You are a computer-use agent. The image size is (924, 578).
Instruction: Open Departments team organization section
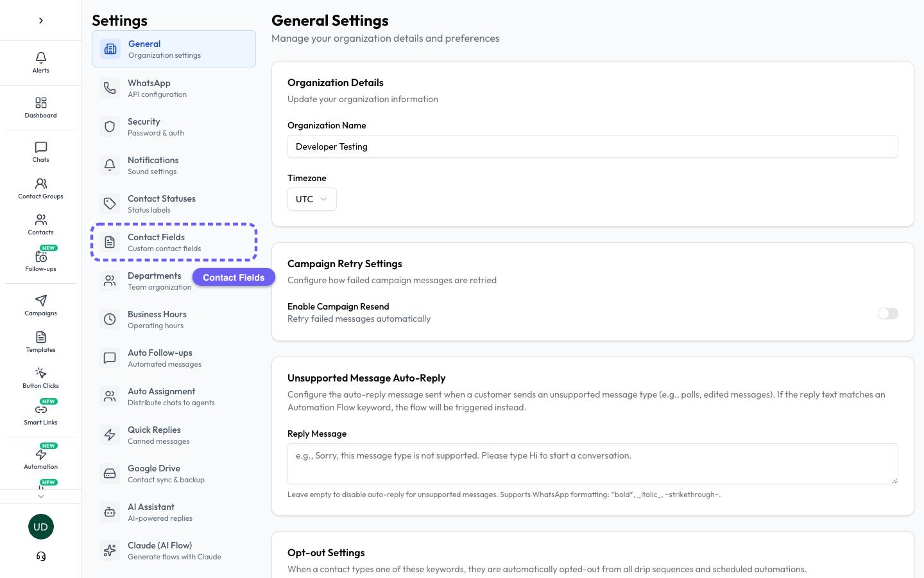tap(174, 281)
